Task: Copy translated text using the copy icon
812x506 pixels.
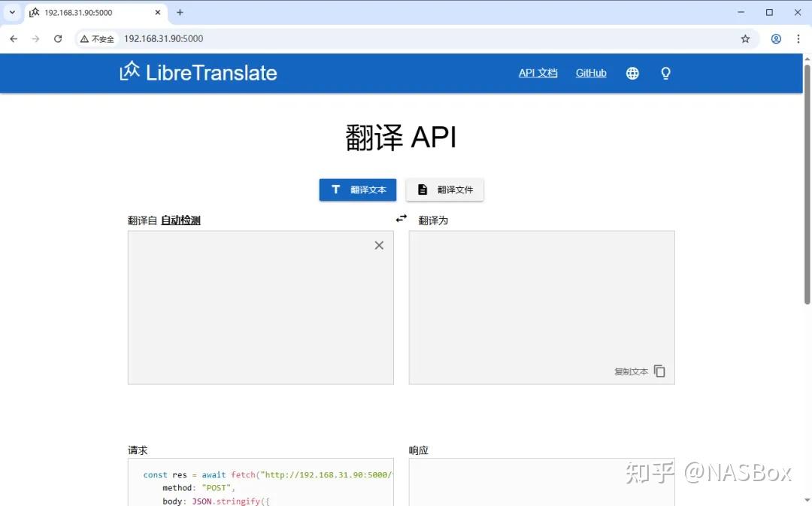Action: pyautogui.click(x=659, y=371)
